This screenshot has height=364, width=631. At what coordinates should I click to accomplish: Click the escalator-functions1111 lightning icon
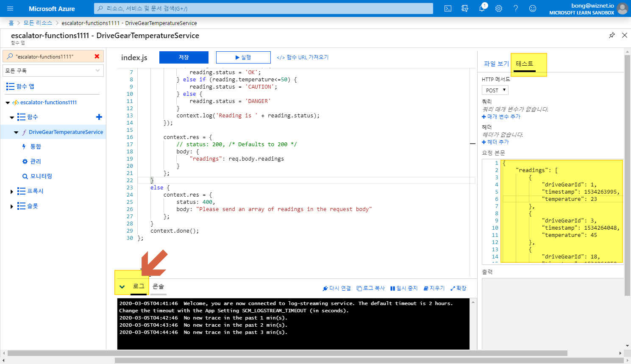coord(16,103)
